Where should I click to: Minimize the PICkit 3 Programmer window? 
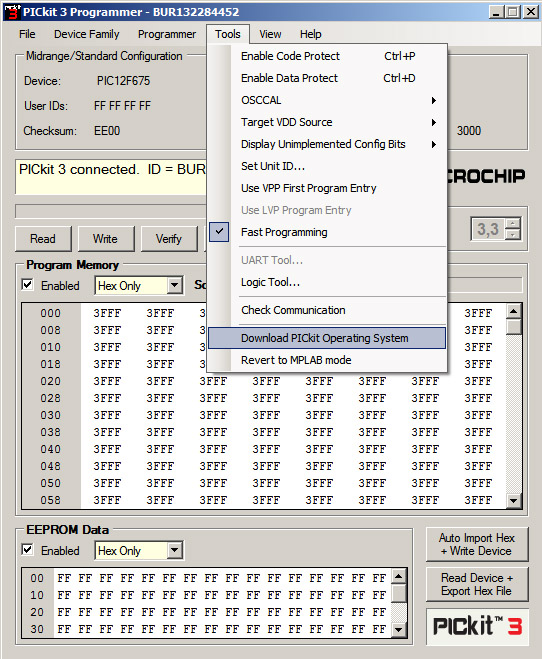pos(497,12)
